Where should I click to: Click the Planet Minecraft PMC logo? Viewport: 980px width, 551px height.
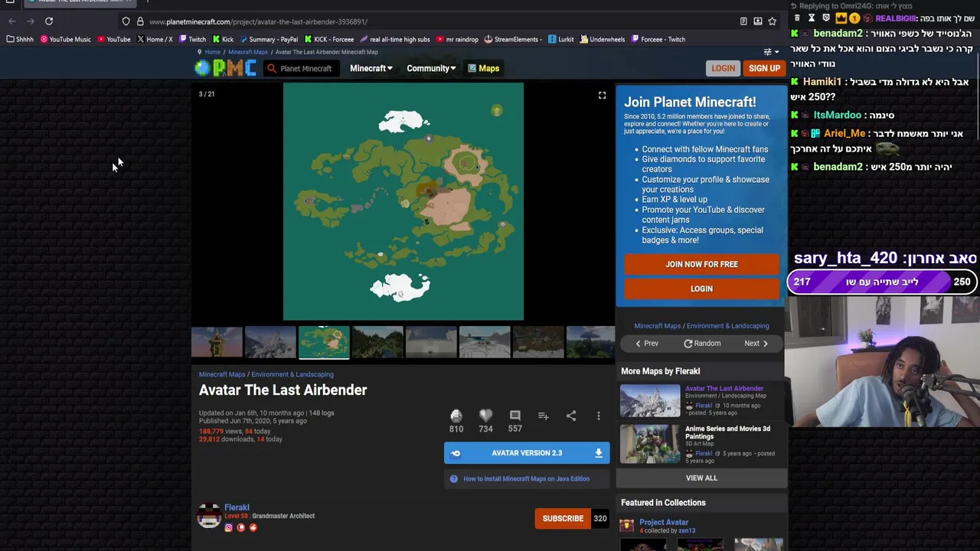[225, 68]
